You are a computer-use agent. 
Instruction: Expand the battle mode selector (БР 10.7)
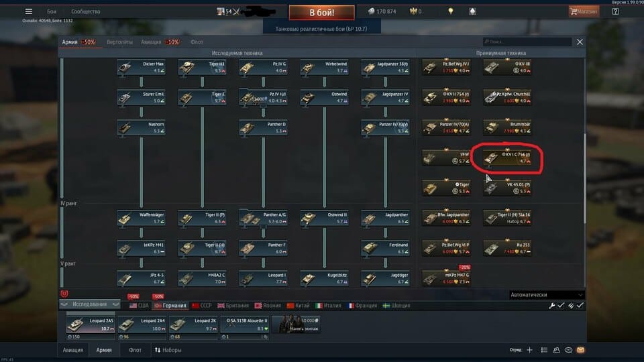coord(321,29)
